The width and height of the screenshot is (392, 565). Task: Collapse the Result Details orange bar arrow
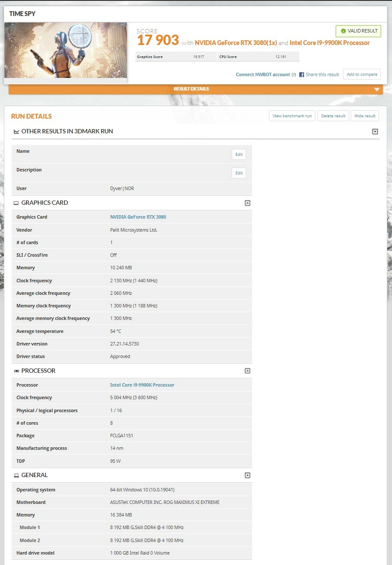377,89
